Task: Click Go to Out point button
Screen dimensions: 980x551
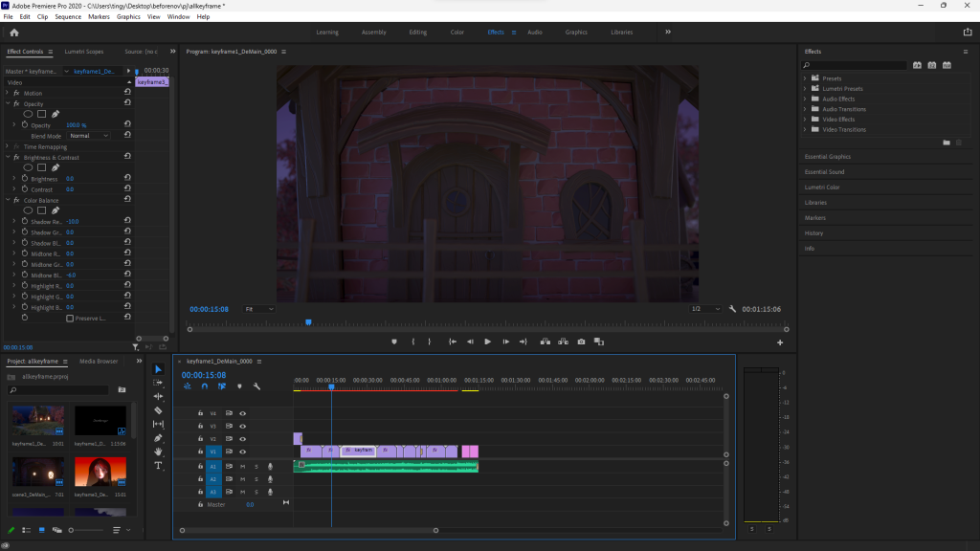Action: click(x=523, y=342)
